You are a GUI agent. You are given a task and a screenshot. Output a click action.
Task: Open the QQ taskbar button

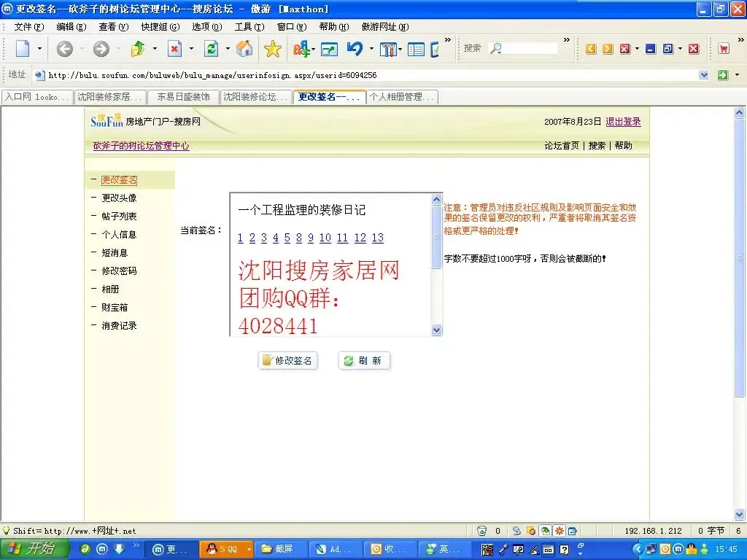point(225,549)
